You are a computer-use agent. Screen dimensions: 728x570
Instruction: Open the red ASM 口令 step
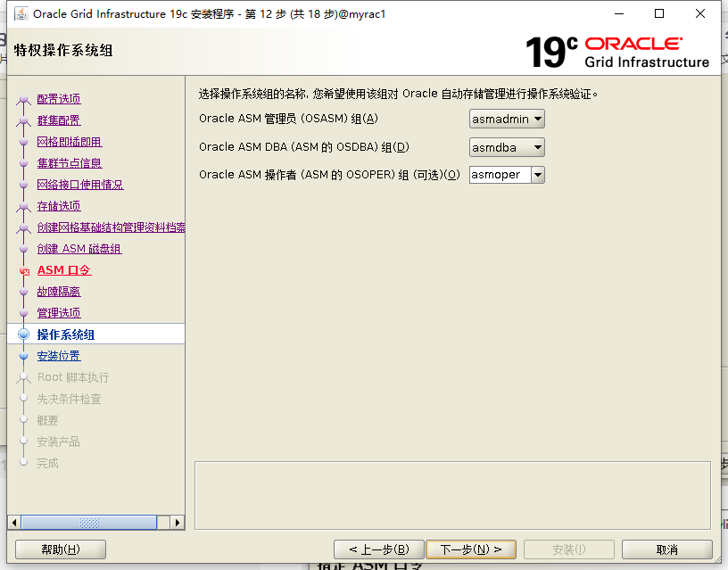(x=64, y=269)
